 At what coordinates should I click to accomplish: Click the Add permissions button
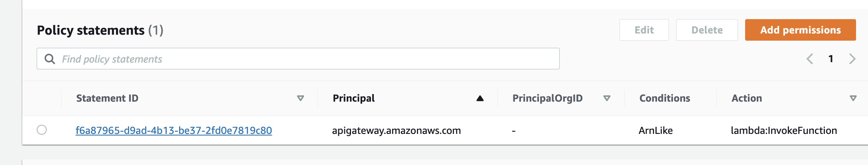point(800,30)
